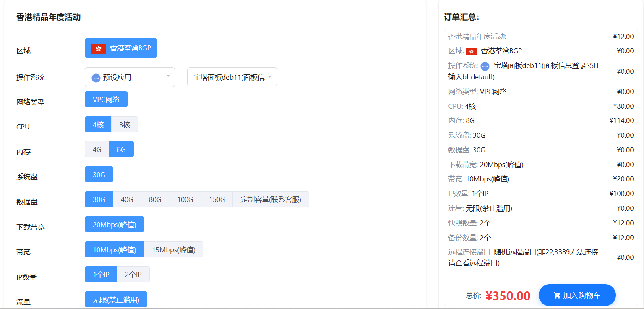644x309 pixels.
Task: Click the Hong Kong flag in order summary
Action: 472,51
